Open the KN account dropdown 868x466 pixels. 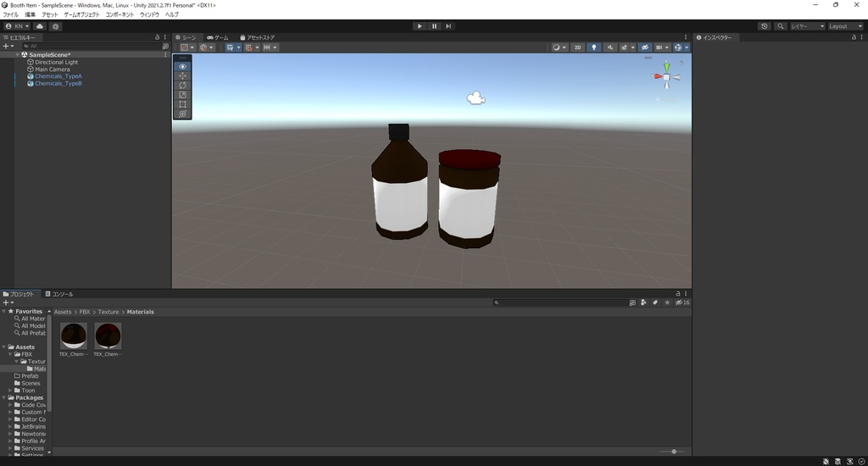tap(17, 26)
